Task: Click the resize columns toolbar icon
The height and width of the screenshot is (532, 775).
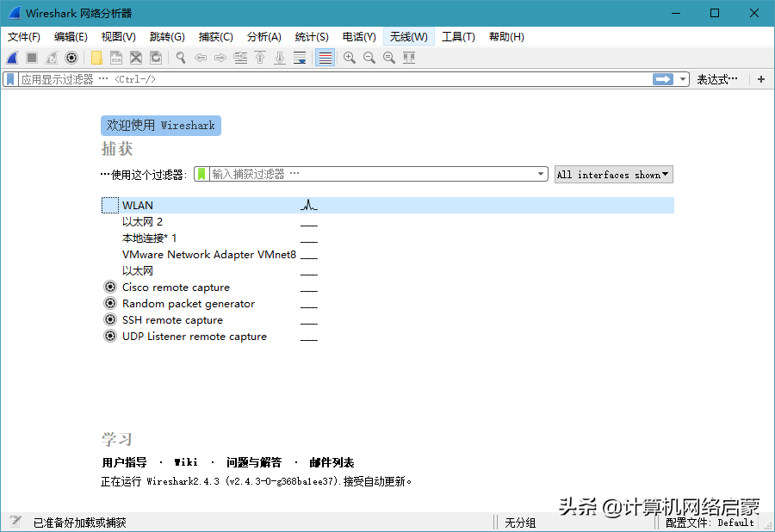Action: (x=407, y=58)
